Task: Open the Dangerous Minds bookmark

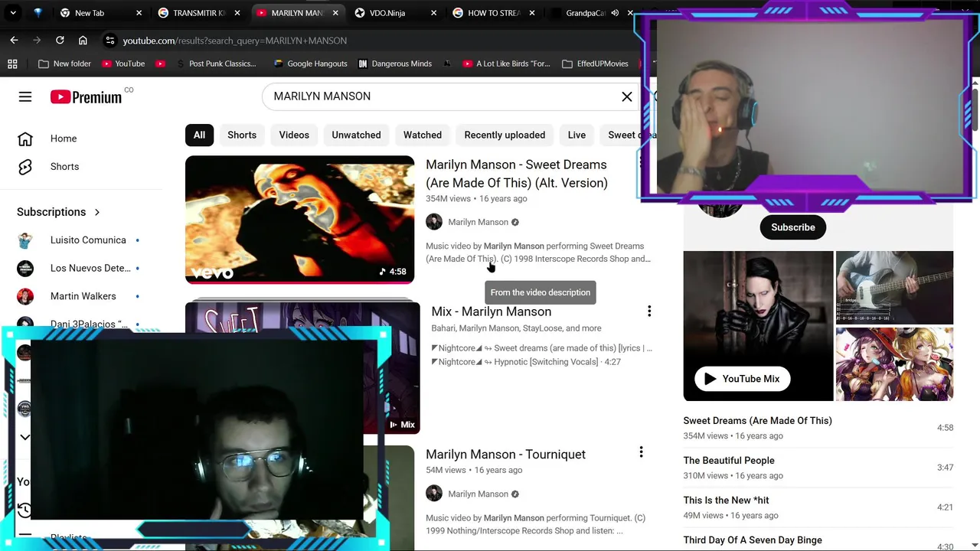Action: pos(395,64)
